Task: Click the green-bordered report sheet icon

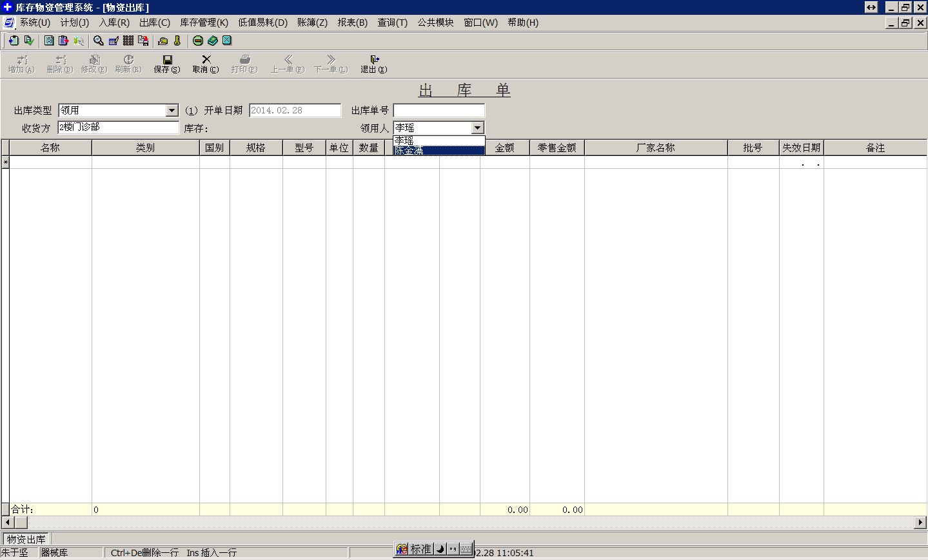Action: click(x=49, y=41)
